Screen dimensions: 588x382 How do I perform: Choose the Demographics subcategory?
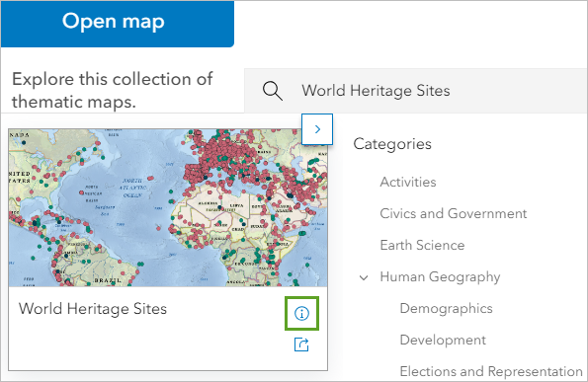tap(447, 309)
